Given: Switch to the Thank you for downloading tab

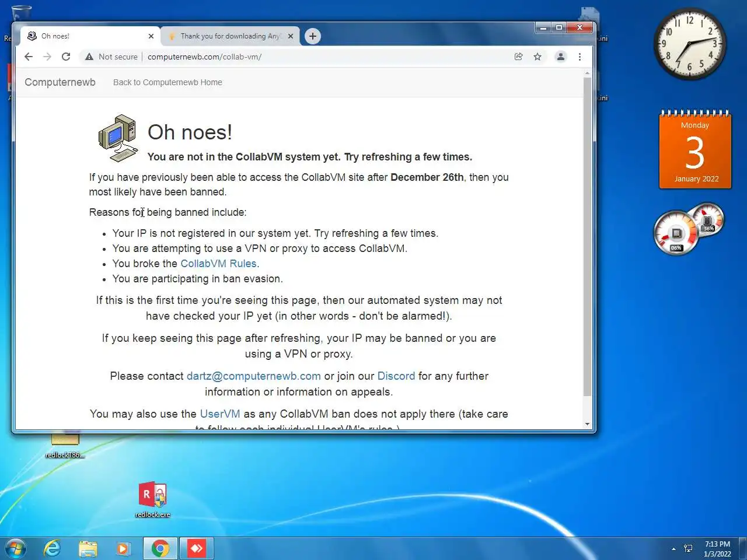Looking at the screenshot, I should point(230,36).
